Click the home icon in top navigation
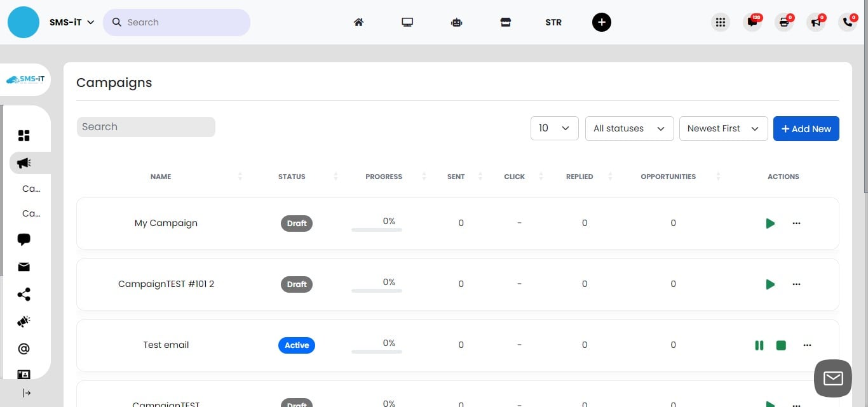Screen dimensions: 868x407 [x=358, y=22]
